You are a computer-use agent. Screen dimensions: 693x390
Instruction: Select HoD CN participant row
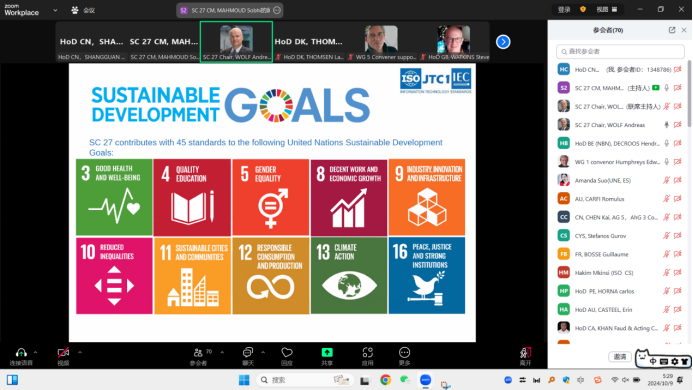tap(619, 69)
